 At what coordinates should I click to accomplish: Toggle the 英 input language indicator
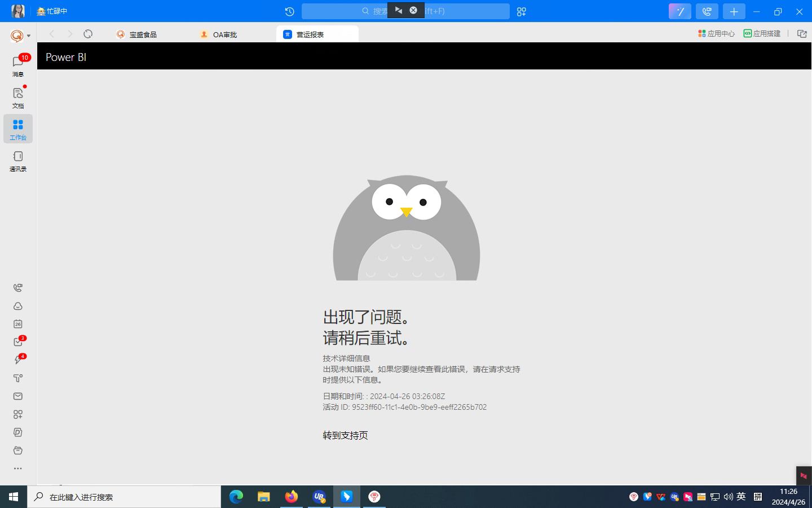pos(742,497)
